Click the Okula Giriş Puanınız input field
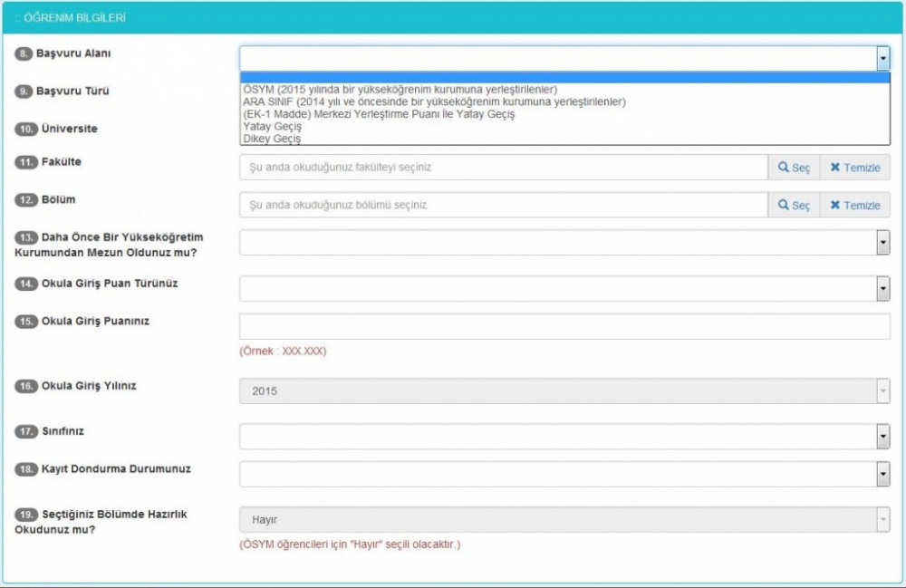Image resolution: width=906 pixels, height=588 pixels. (x=564, y=326)
